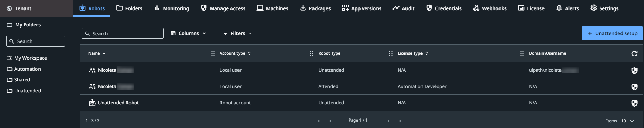This screenshot has height=128, width=644.
Task: Sort by the Name column
Action: pyautogui.click(x=97, y=53)
